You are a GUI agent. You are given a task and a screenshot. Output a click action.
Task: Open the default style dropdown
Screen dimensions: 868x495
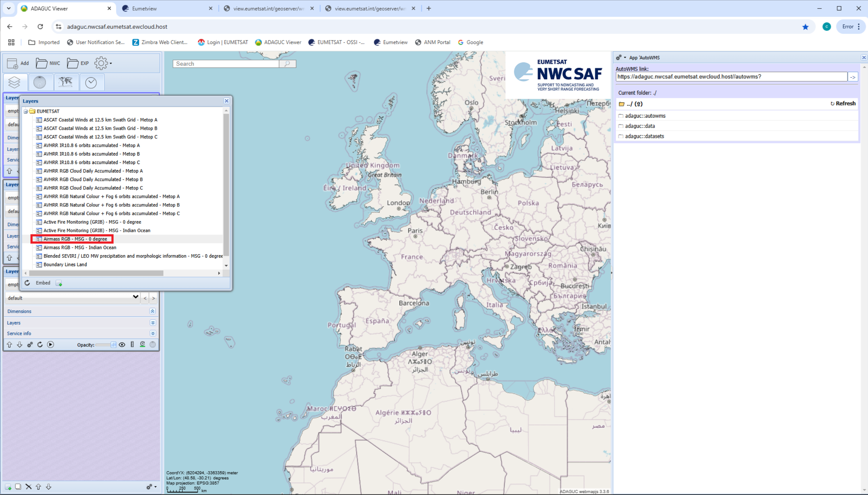point(73,298)
